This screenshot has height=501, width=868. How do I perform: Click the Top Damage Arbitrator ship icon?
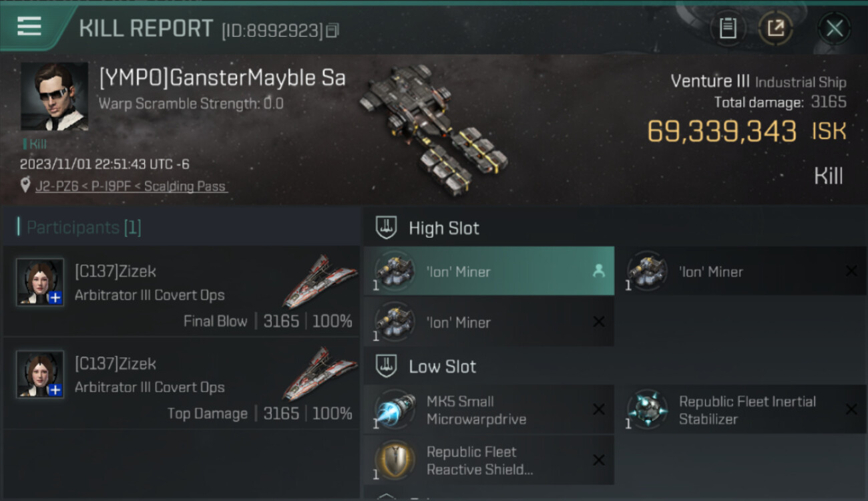click(316, 373)
